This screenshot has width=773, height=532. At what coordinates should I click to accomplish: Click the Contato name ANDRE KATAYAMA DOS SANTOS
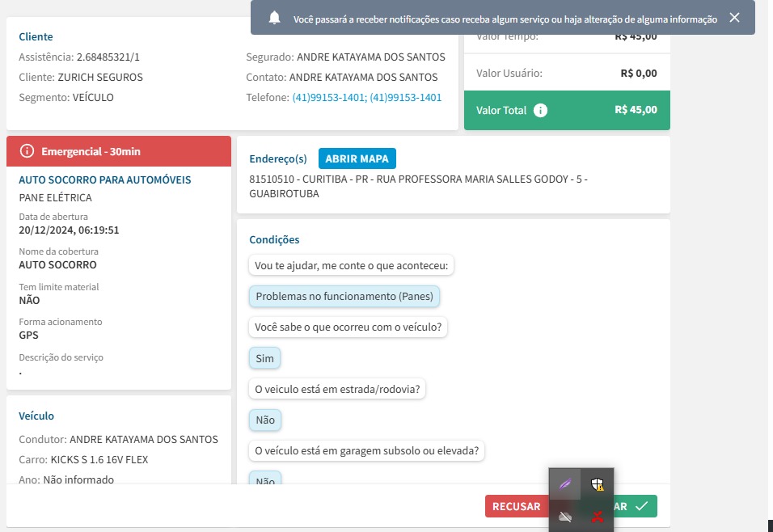[x=363, y=78]
